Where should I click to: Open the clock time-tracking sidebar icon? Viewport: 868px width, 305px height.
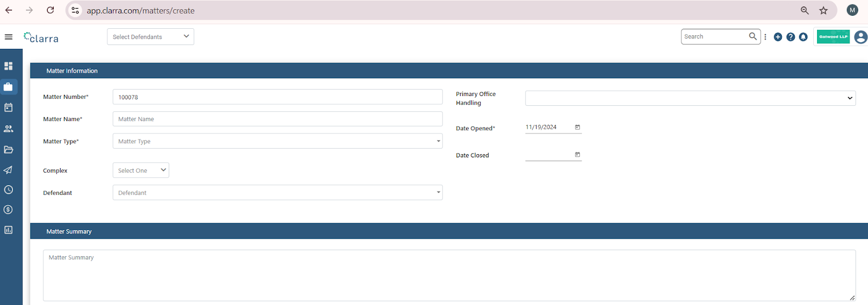[x=9, y=190]
